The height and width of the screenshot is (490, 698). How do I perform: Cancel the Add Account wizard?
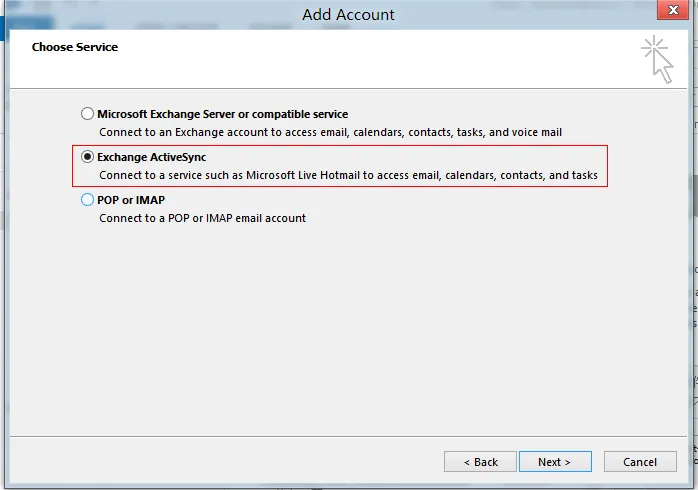tap(640, 462)
